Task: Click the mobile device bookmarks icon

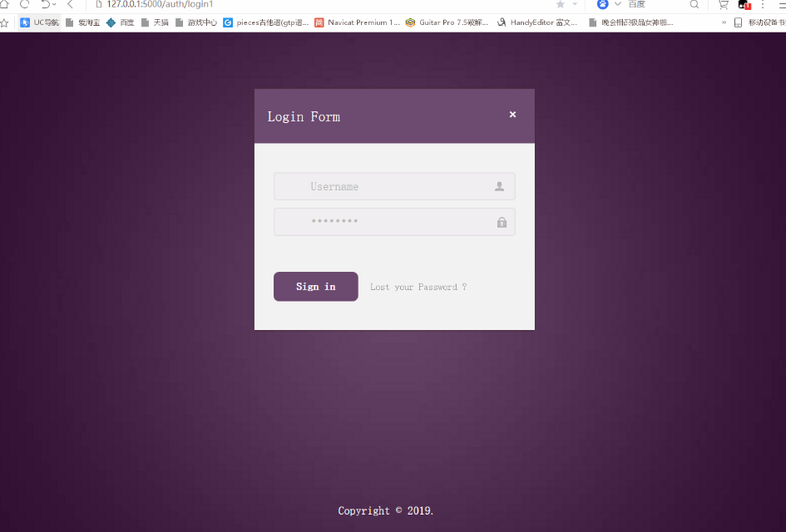Action: (x=738, y=22)
